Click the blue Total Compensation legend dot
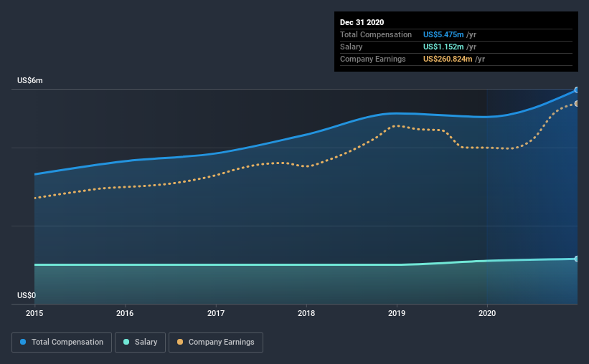Image resolution: width=589 pixels, height=364 pixels. click(23, 342)
